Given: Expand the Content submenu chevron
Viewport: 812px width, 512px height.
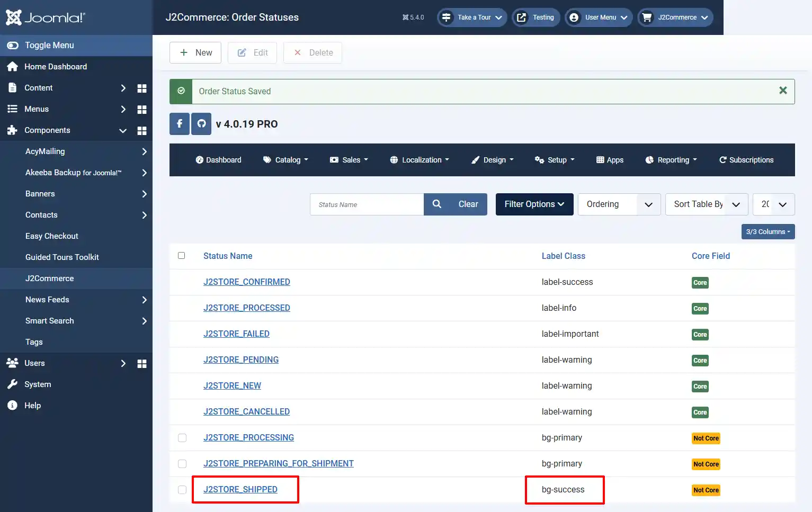Looking at the screenshot, I should pyautogui.click(x=123, y=88).
